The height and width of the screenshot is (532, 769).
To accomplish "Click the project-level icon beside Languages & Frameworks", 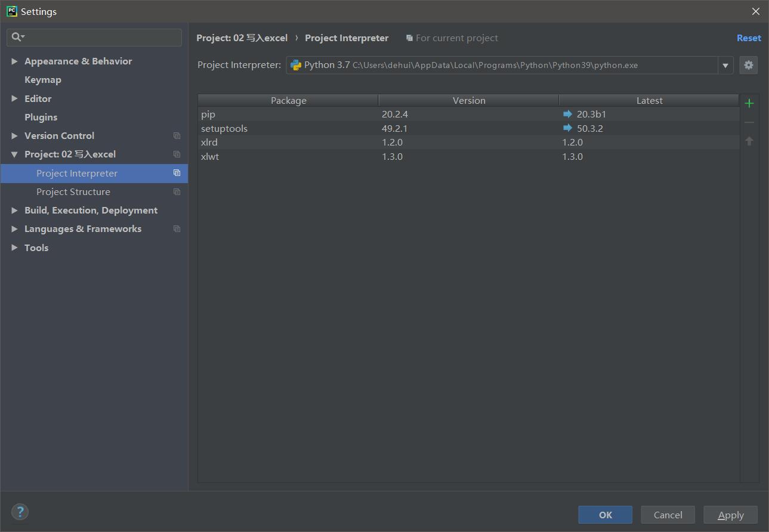I will pos(177,229).
